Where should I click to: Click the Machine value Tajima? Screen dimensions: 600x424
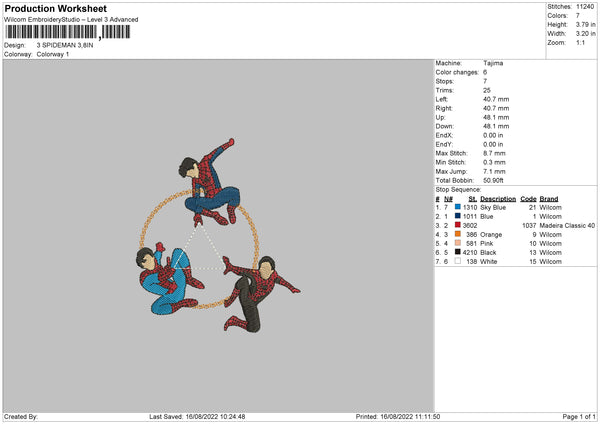[493, 63]
